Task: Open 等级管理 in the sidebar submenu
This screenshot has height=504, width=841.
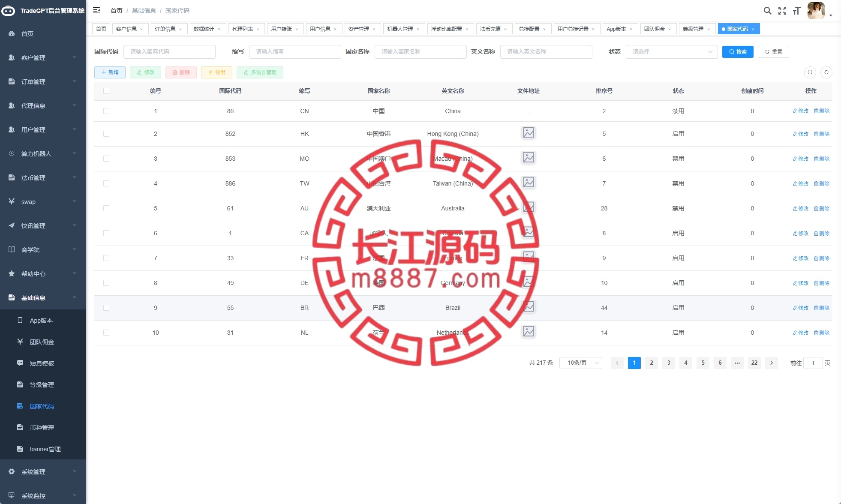Action: click(43, 385)
